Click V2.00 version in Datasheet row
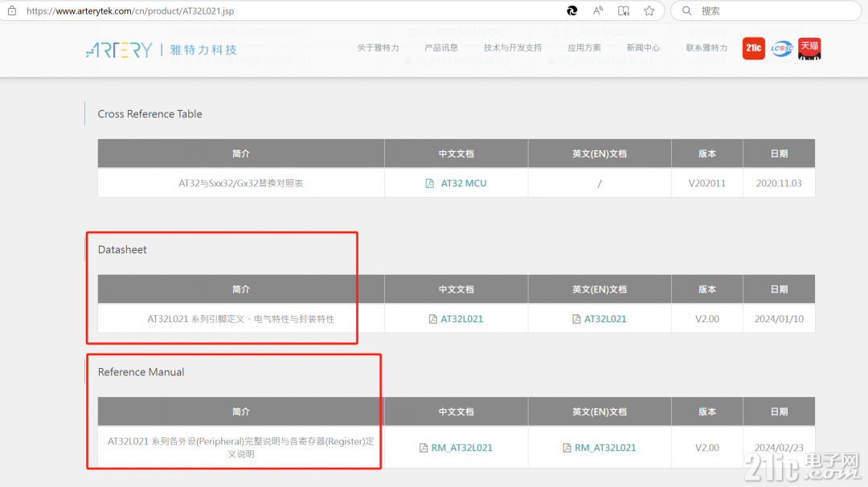Viewport: 868px width, 487px height. pos(707,319)
